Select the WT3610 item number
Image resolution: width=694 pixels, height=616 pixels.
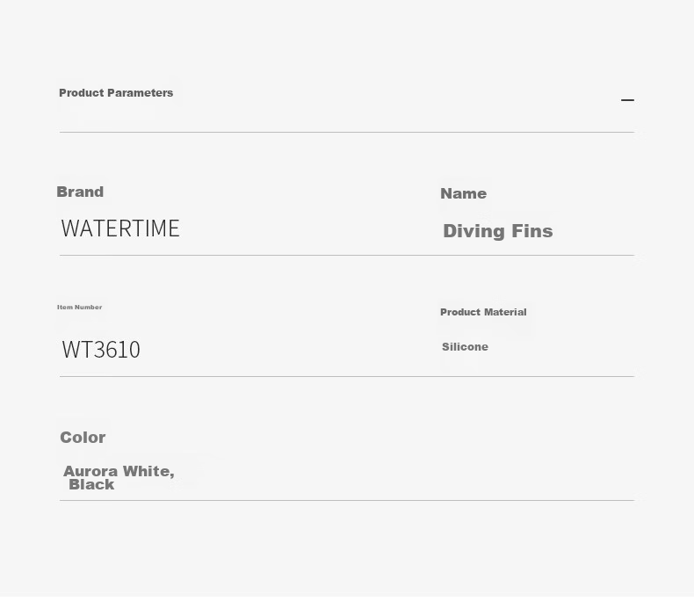click(101, 350)
